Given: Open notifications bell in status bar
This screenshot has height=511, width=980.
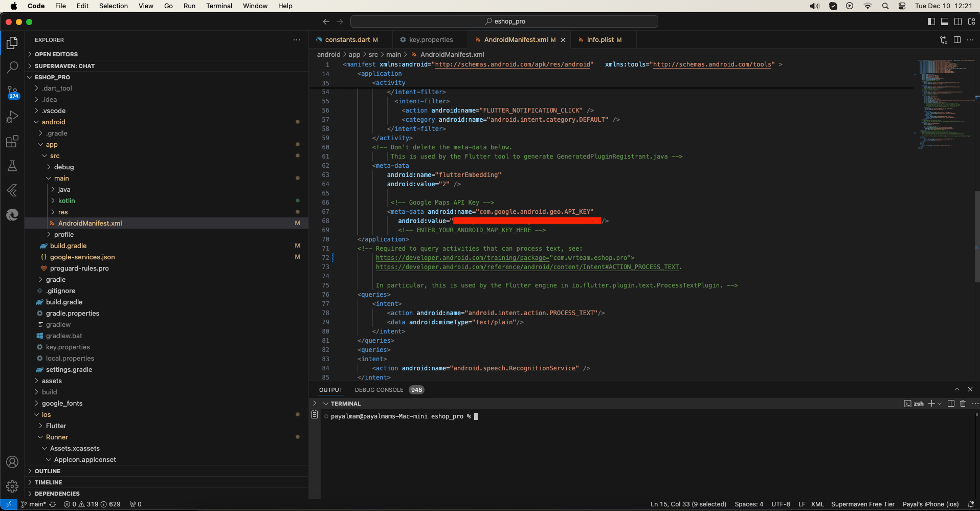Looking at the screenshot, I should [971, 504].
